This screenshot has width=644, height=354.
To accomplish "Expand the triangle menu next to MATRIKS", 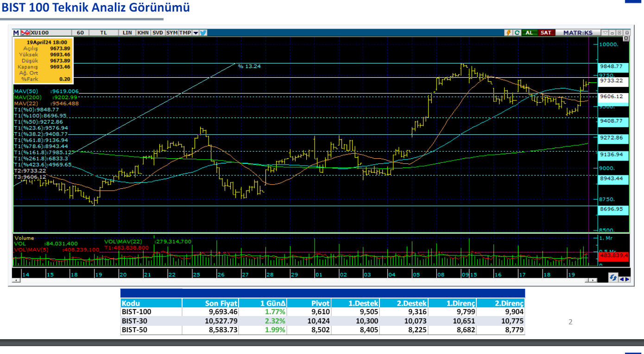I will click(x=604, y=33).
